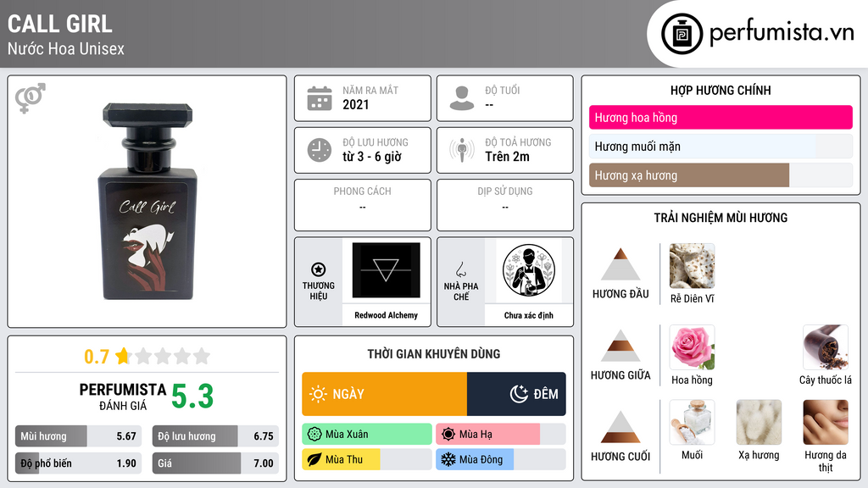Click the sun icon on Ngày bar
Image resolution: width=868 pixels, height=488 pixels.
coord(318,394)
